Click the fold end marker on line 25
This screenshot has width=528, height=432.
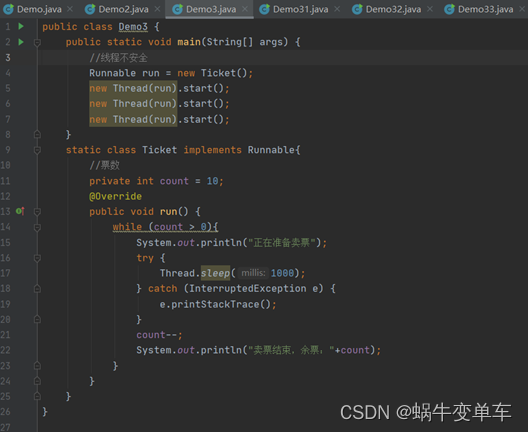click(x=37, y=396)
